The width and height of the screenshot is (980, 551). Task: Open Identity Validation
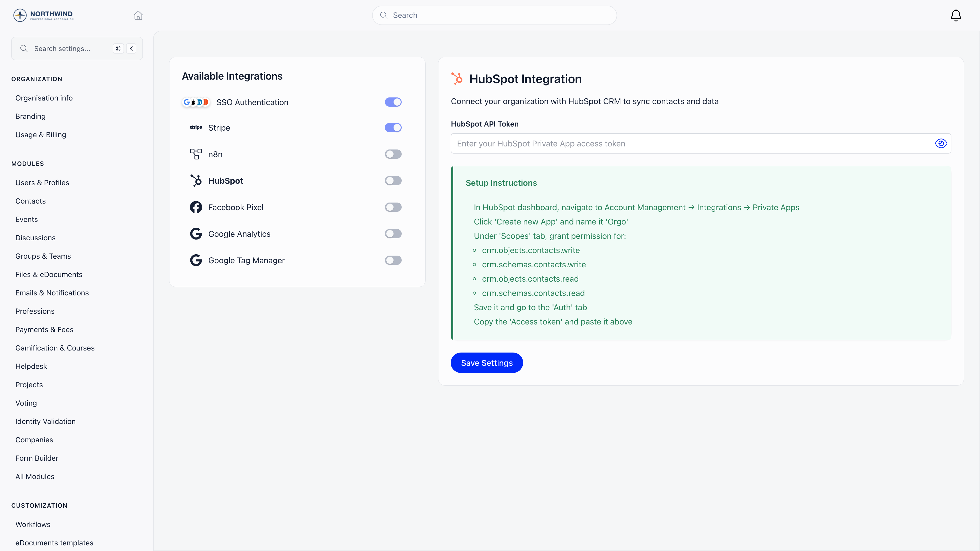(x=45, y=421)
